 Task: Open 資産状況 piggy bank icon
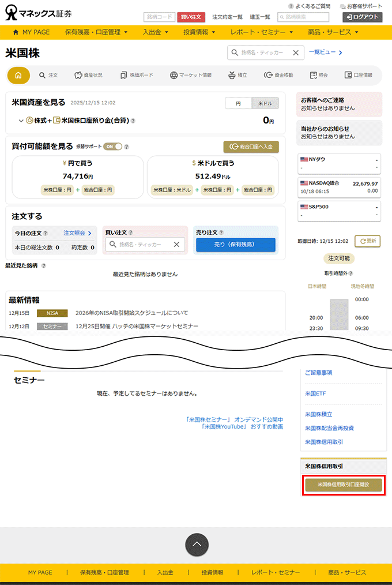(88, 76)
